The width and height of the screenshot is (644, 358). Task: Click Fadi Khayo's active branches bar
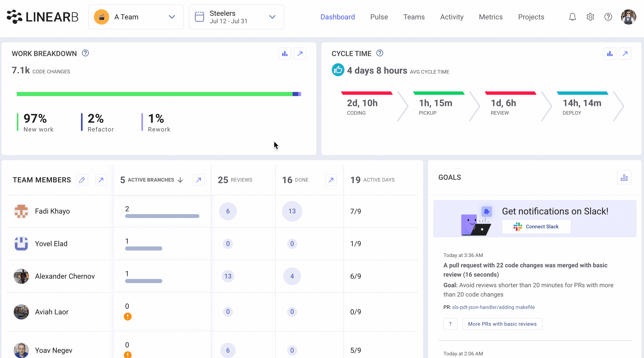click(162, 216)
